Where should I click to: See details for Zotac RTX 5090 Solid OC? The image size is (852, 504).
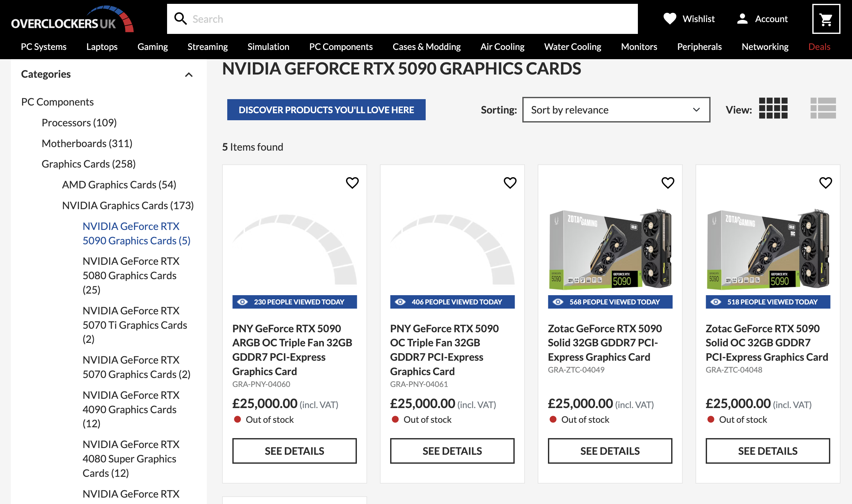768,451
